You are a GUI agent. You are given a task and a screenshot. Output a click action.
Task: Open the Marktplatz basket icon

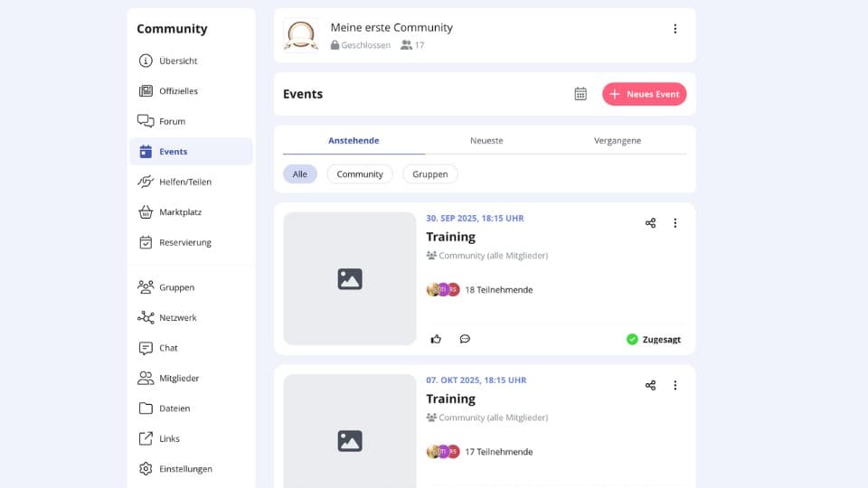tap(146, 211)
